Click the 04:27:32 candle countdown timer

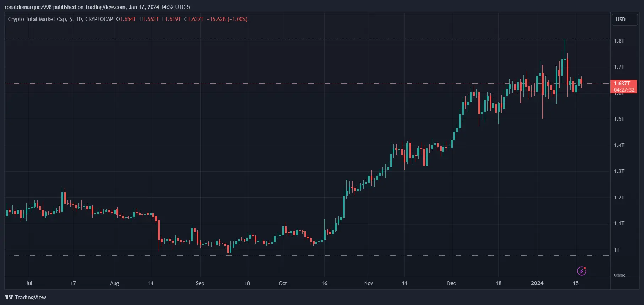click(x=624, y=90)
